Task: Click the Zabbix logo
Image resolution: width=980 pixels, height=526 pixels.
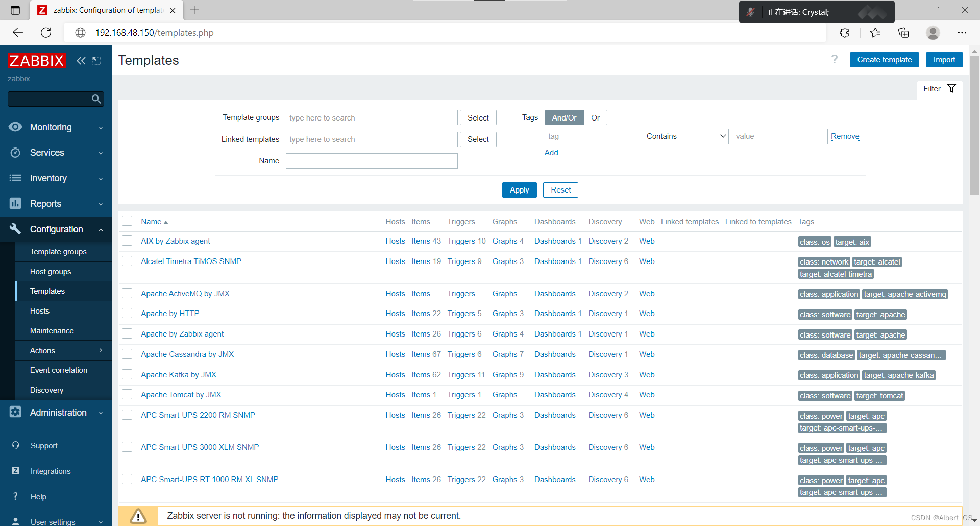Action: [37, 61]
